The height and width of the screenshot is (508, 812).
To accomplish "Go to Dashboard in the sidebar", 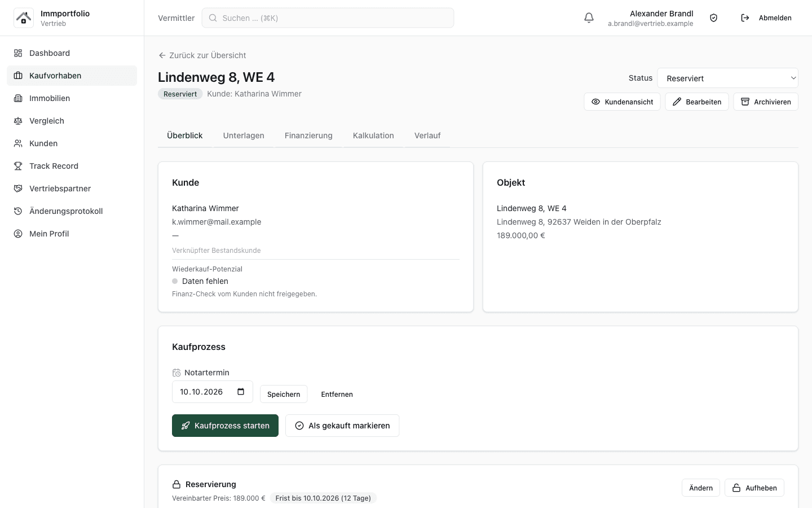I will click(72, 53).
